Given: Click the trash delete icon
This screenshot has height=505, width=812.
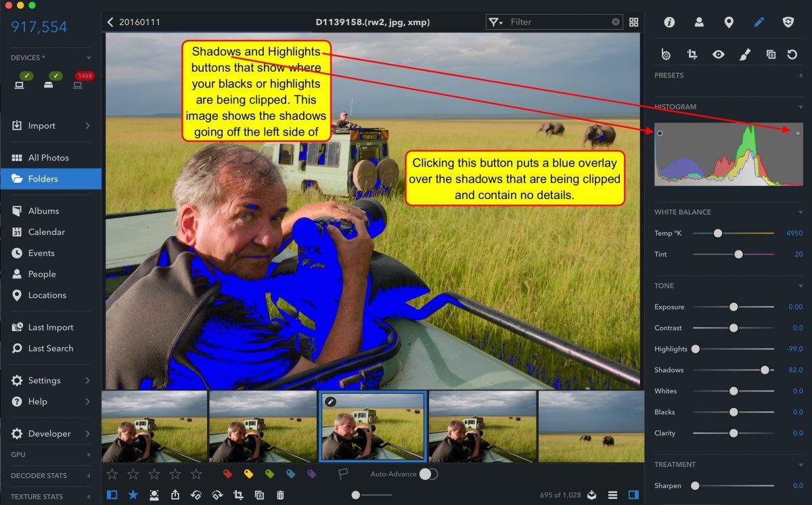Looking at the screenshot, I should click(x=280, y=495).
